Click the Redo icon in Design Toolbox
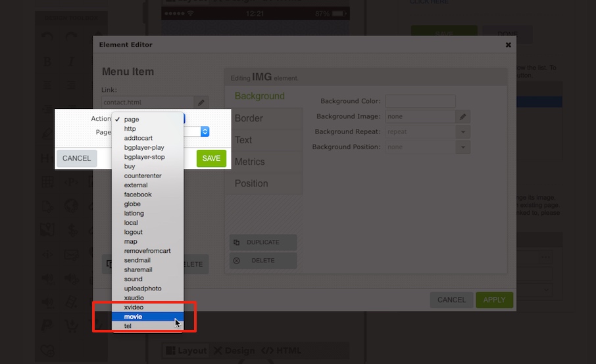 [x=72, y=37]
